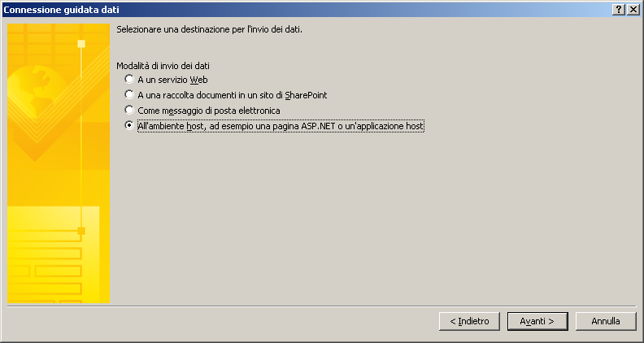The width and height of the screenshot is (644, 343).
Task: Click the small square node at the top of the banner line
Action: [x=81, y=44]
